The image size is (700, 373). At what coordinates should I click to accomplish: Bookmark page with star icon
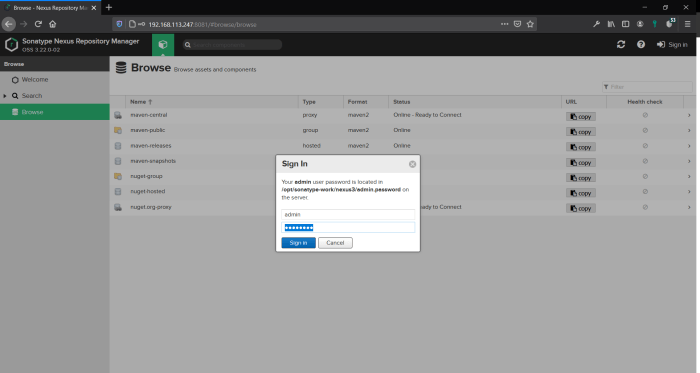pyautogui.click(x=530, y=24)
